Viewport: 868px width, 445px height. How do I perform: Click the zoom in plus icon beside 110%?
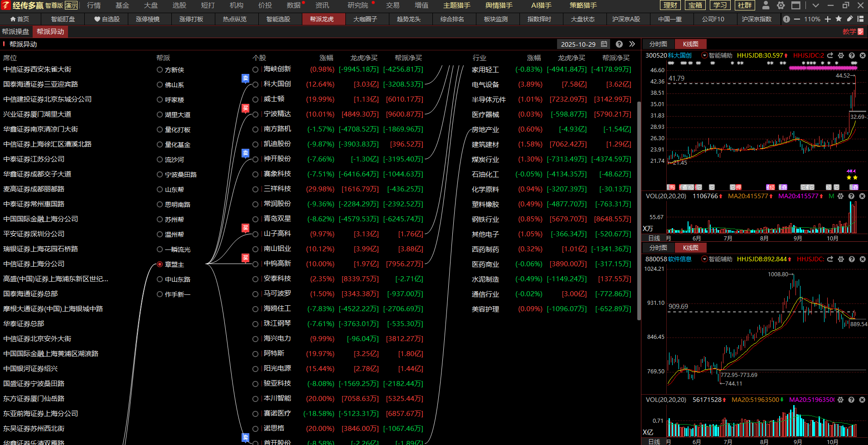(x=828, y=19)
